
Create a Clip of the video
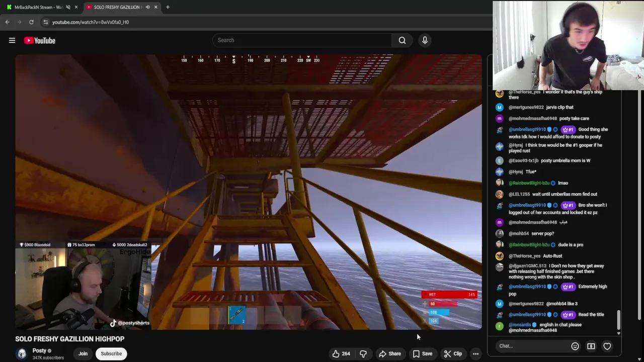tap(453, 353)
